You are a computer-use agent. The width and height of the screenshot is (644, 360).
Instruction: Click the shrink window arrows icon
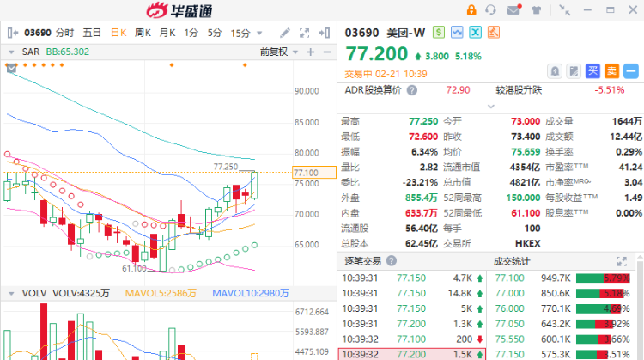[565, 9]
